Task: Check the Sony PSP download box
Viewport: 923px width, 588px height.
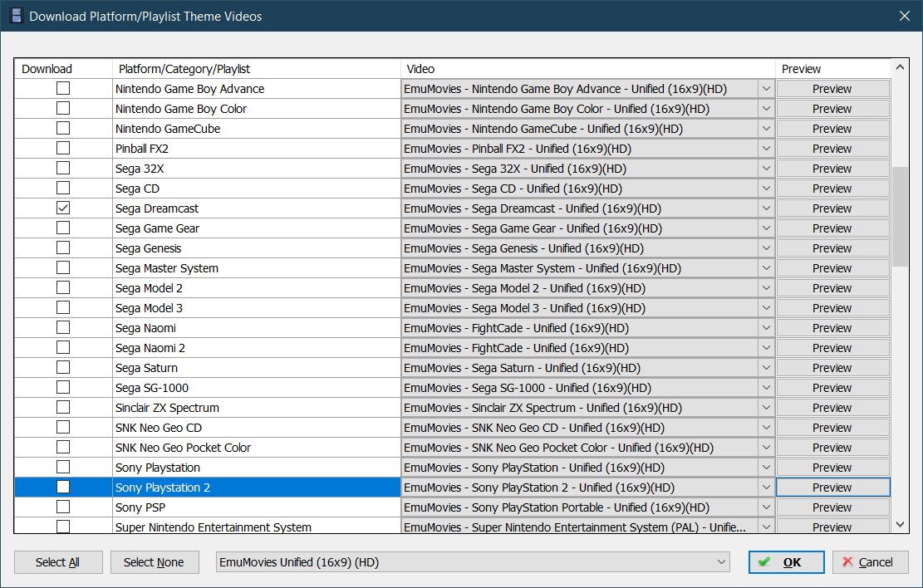Action: pos(63,507)
